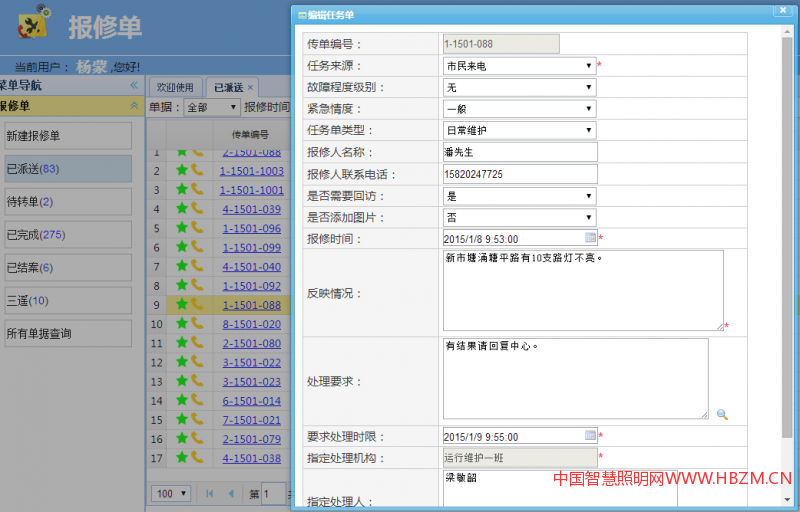Click the 处理要求 text area

(576, 379)
